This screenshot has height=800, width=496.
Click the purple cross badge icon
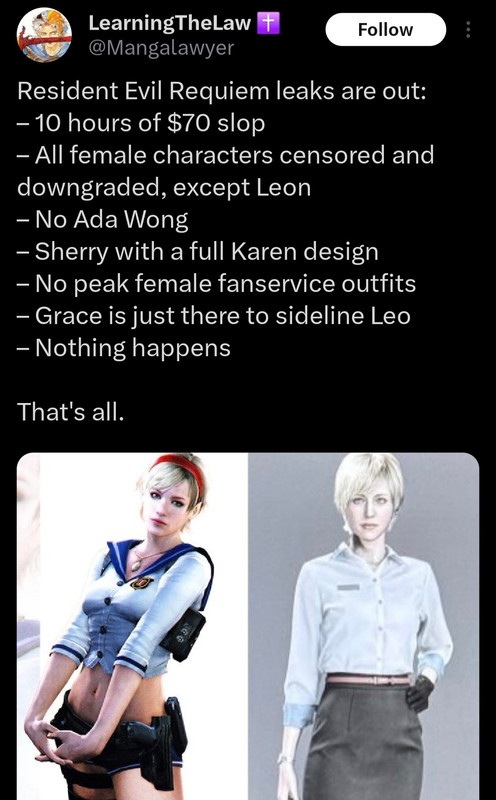[x=268, y=23]
